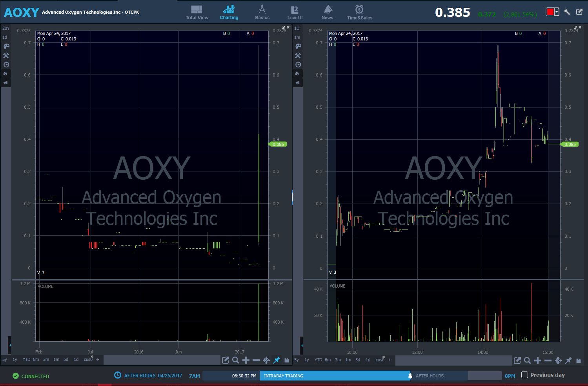The width and height of the screenshot is (588, 386).
Task: Open the Total View panel
Action: tap(197, 13)
